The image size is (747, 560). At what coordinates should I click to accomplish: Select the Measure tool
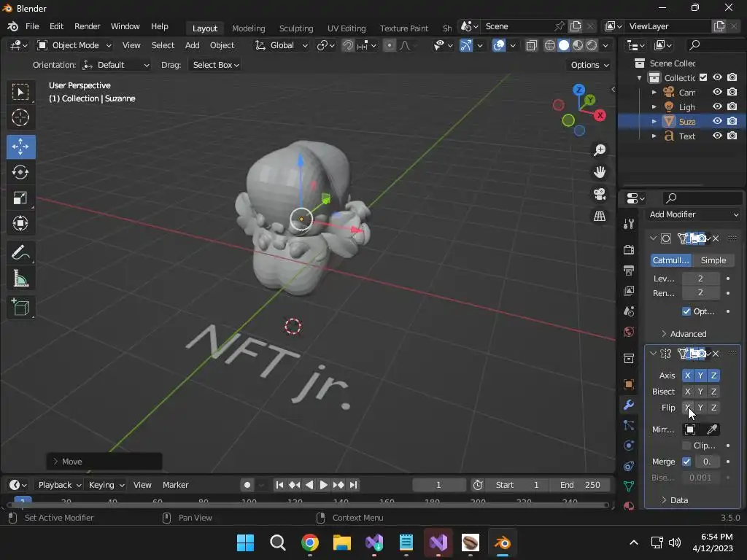(x=20, y=279)
